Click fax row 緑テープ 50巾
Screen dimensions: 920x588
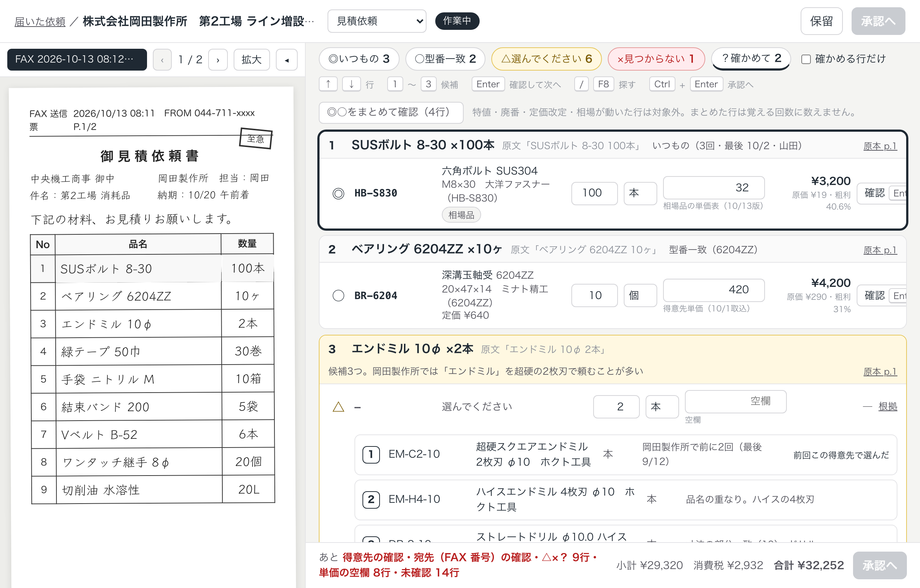coord(152,351)
